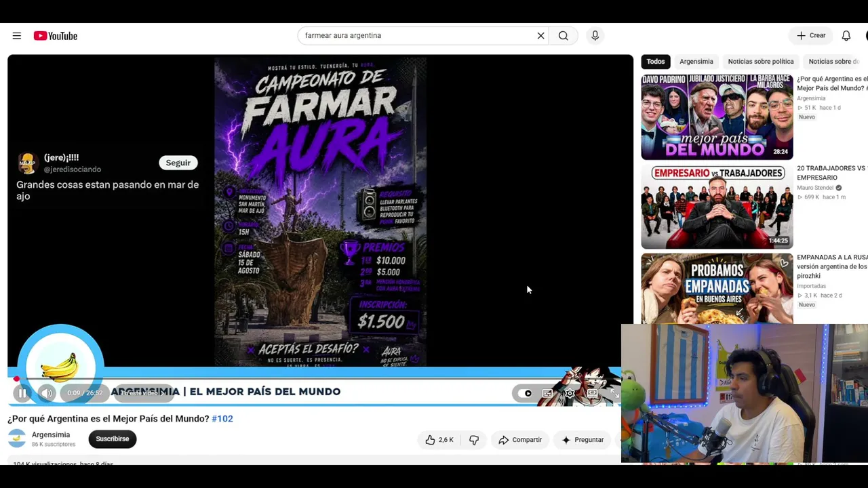
Task: Clear the search box text
Action: 540,36
